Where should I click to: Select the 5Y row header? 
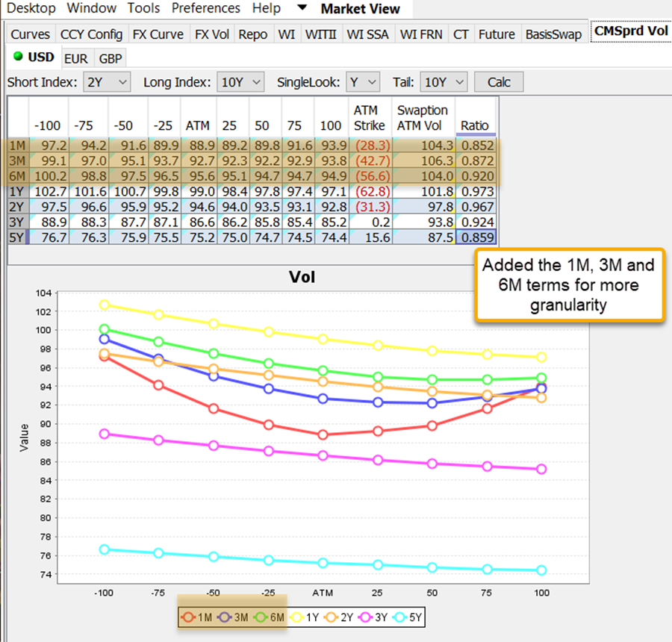(18, 237)
